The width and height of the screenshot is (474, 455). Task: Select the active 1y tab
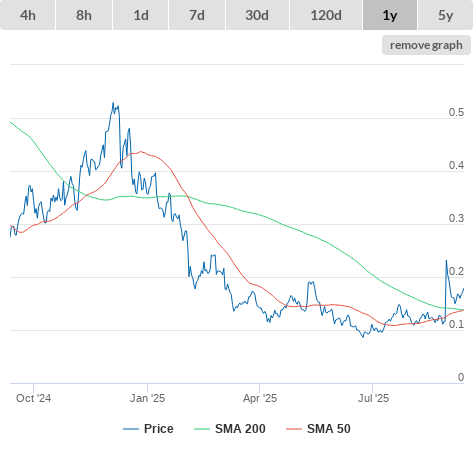[390, 15]
